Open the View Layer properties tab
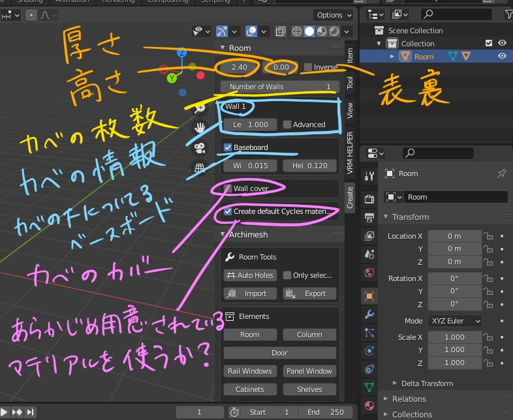Viewport: 513px width, 420px height. point(369,235)
